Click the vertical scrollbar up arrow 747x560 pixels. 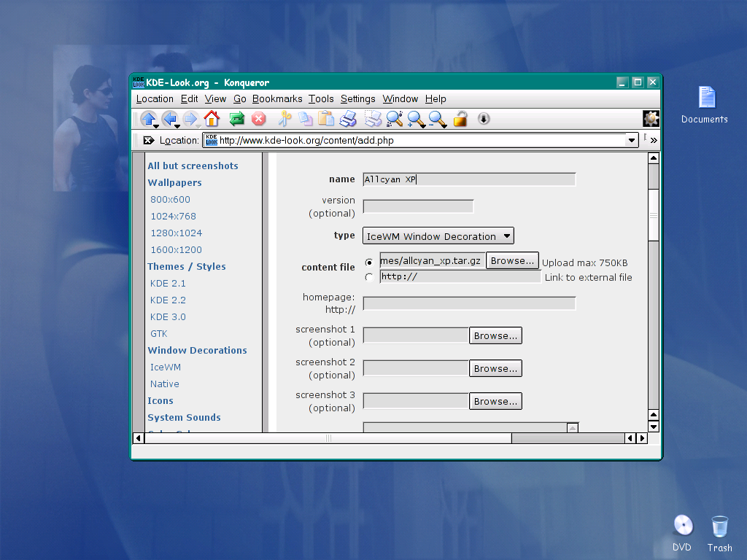point(654,158)
